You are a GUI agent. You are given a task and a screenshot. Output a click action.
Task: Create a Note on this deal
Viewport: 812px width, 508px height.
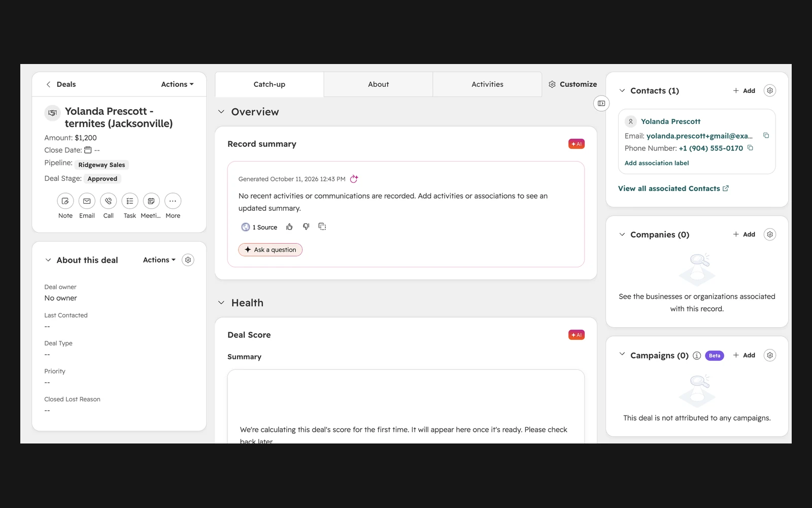[x=65, y=201]
